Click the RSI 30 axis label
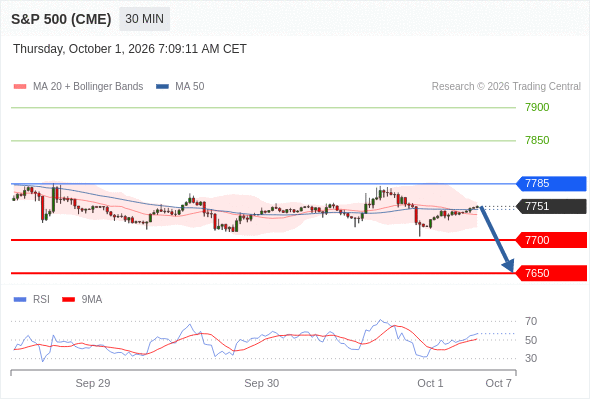 tap(531, 358)
